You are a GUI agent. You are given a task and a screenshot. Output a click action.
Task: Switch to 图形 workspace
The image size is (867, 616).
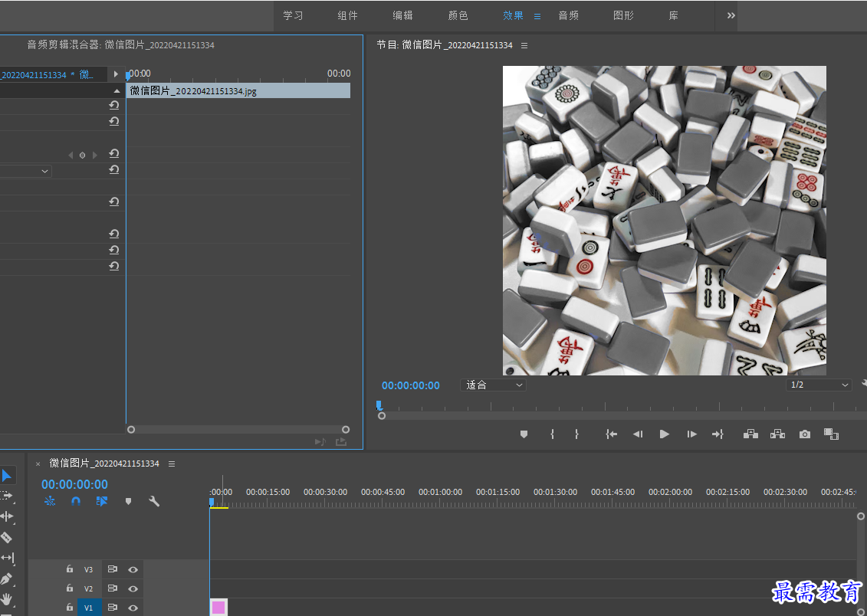pyautogui.click(x=624, y=15)
